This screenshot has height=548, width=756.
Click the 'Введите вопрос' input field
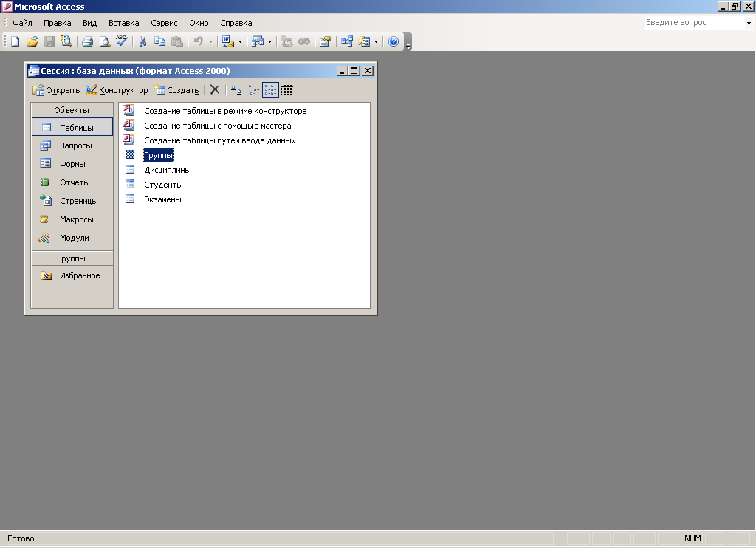pos(694,23)
